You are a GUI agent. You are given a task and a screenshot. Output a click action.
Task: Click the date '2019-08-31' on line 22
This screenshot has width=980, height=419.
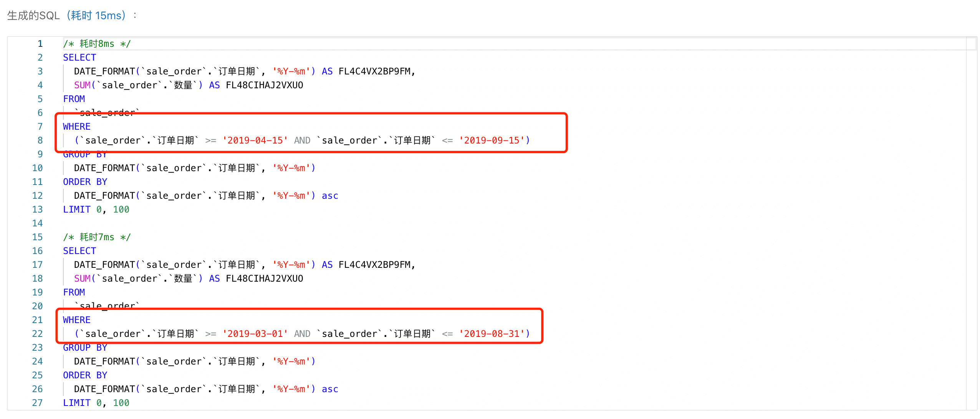tap(492, 334)
